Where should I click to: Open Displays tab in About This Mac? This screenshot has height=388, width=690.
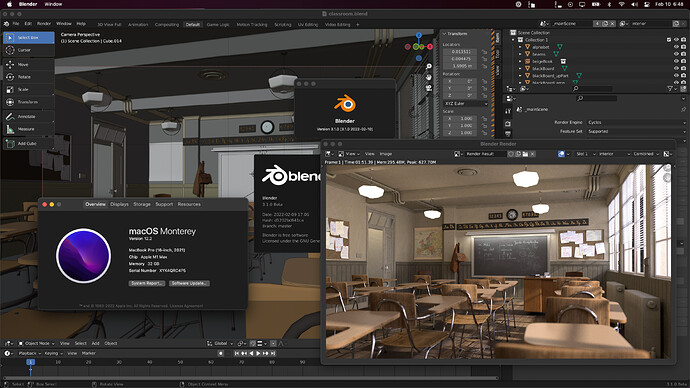click(x=119, y=205)
